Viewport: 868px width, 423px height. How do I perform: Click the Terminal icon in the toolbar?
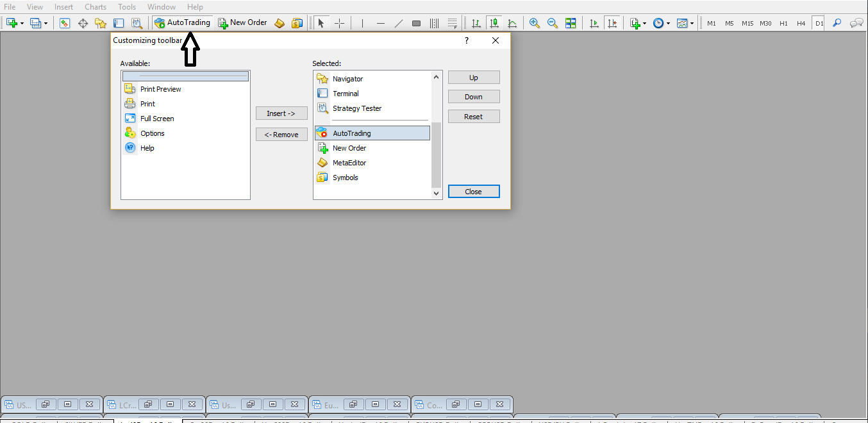point(119,23)
